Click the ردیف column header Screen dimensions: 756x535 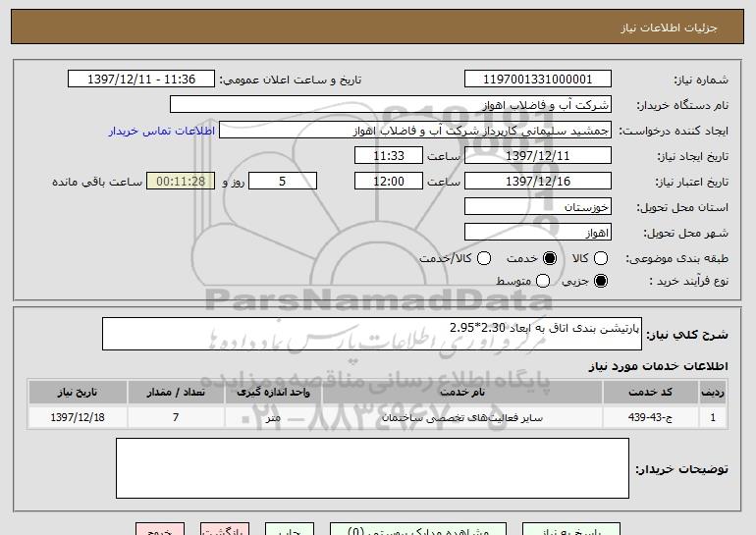point(713,393)
